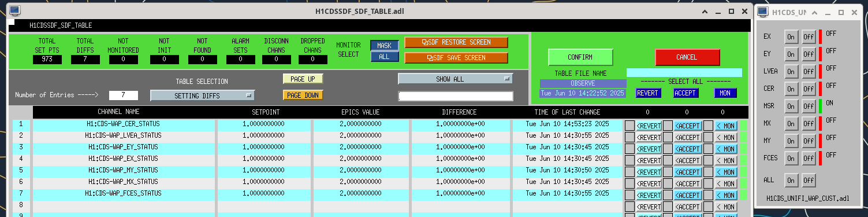This screenshot has height=217, width=868.
Task: Turn EX access point Off
Action: (809, 36)
